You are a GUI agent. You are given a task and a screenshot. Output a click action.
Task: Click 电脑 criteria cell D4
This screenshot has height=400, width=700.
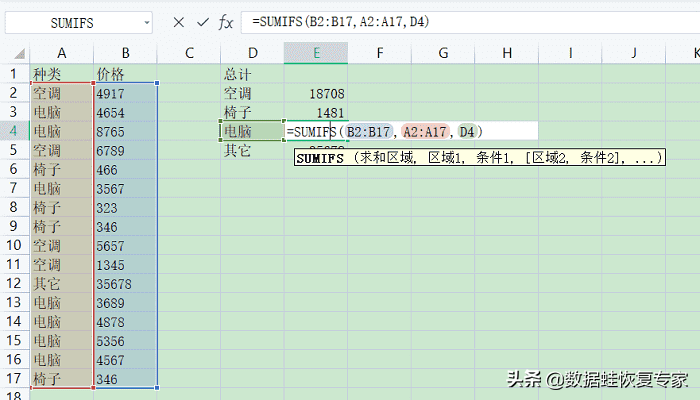click(x=253, y=131)
